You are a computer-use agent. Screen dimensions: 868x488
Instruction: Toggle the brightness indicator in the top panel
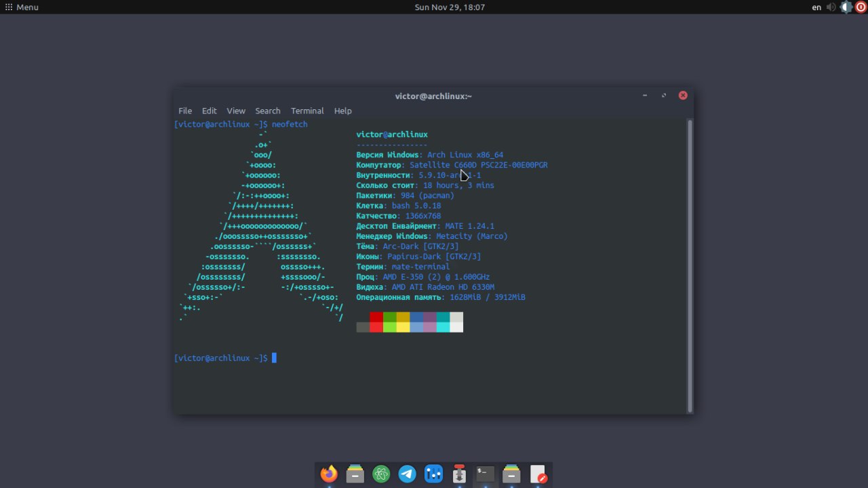(846, 7)
